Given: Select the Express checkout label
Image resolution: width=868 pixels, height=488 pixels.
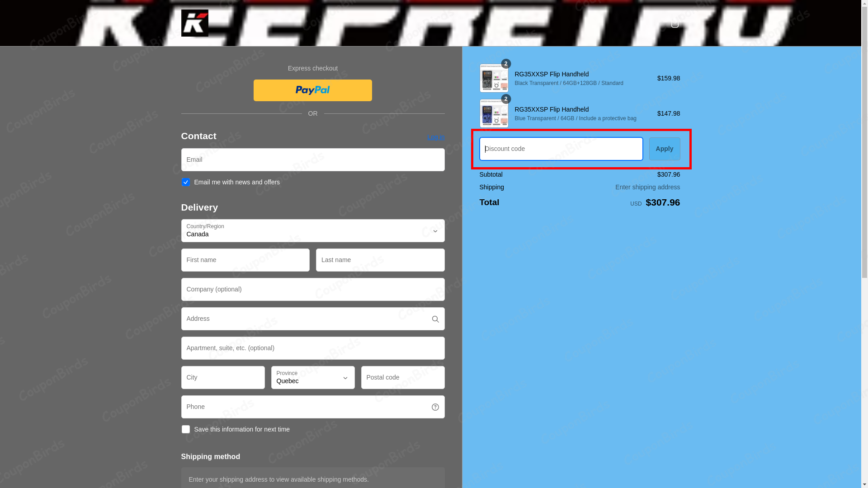Looking at the screenshot, I should [x=313, y=68].
